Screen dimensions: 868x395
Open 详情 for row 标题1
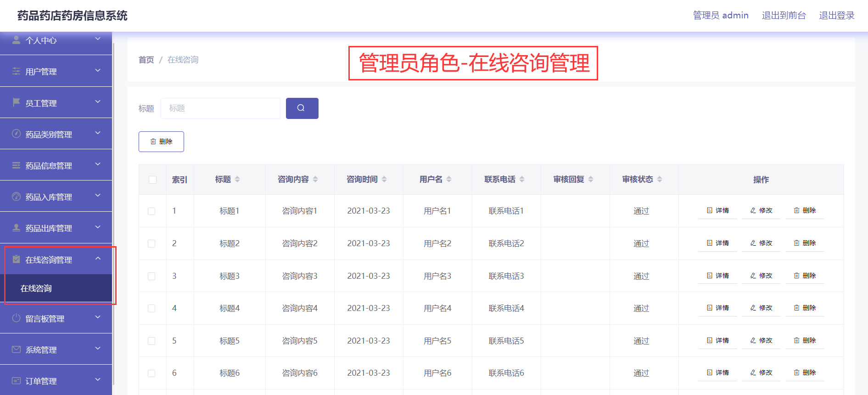click(x=718, y=210)
